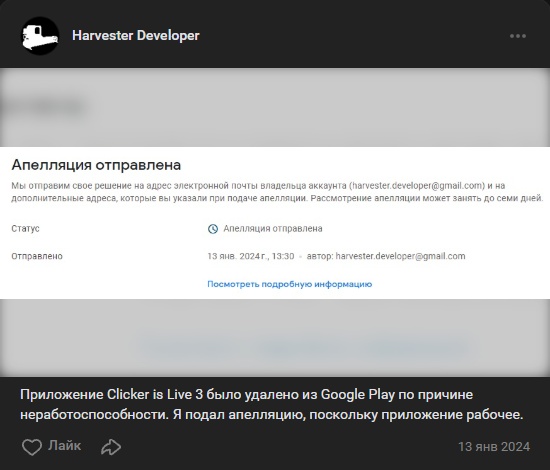550x470 pixels.
Task: Click the автор: harvester.developer@gmail.com text
Action: click(386, 256)
